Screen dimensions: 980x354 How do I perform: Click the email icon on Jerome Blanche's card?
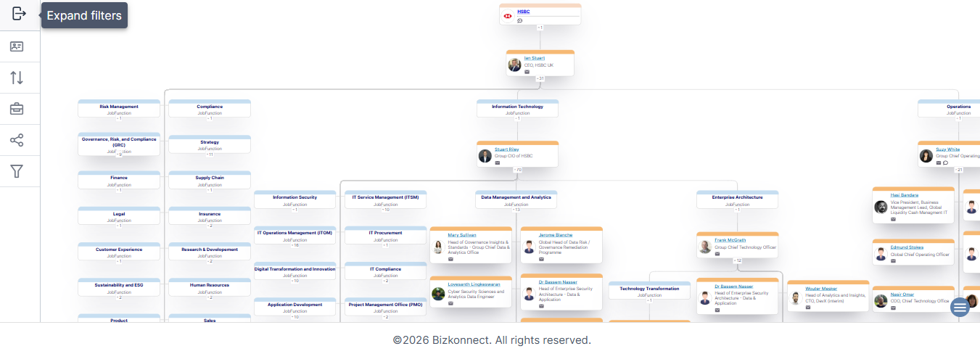coord(541,259)
